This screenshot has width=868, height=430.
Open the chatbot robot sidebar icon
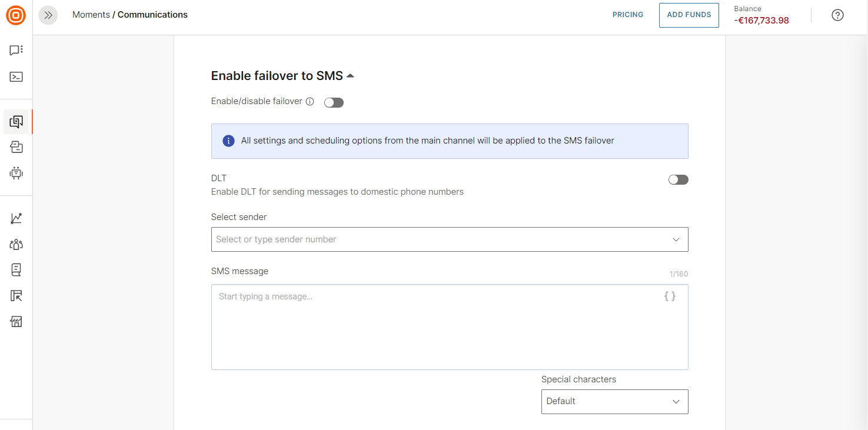click(x=16, y=173)
